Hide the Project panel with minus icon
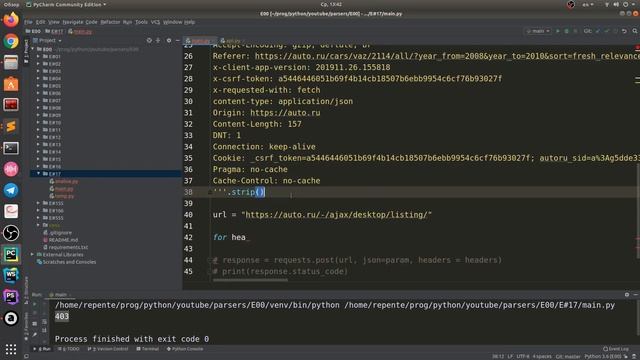Screen dimensions: 640x360 pos(178,40)
